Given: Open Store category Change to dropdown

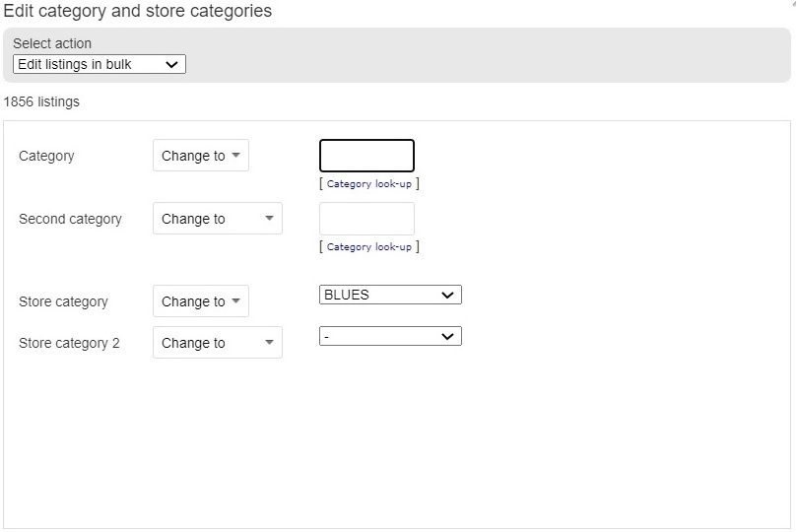Looking at the screenshot, I should point(201,301).
